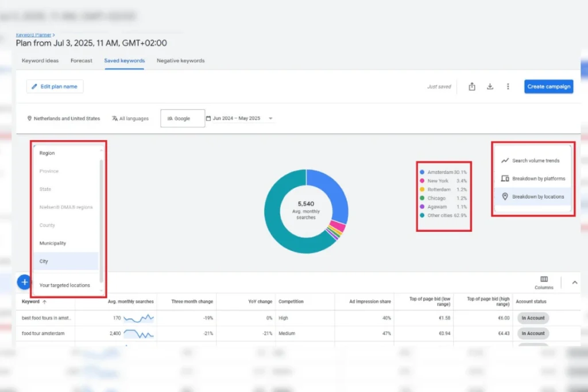Viewport: 588px width, 392px height.
Task: Switch to the Keyword ideas tab
Action: 40,61
